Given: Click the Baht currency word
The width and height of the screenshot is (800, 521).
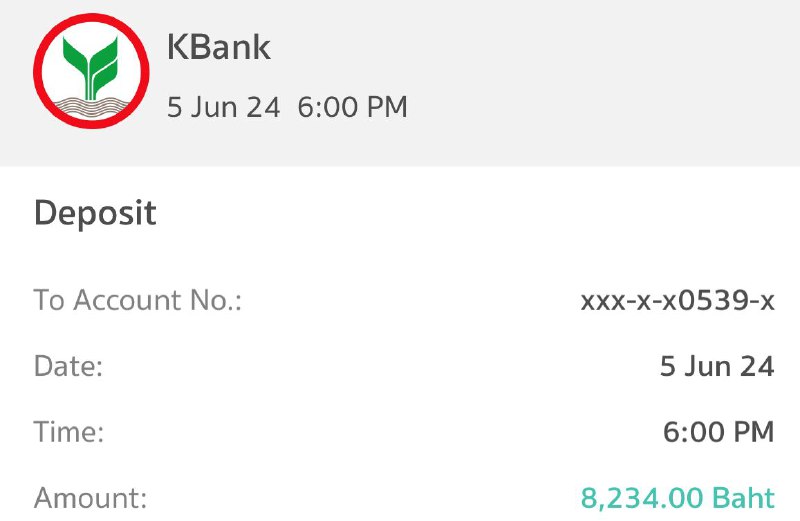Looking at the screenshot, I should [743, 498].
